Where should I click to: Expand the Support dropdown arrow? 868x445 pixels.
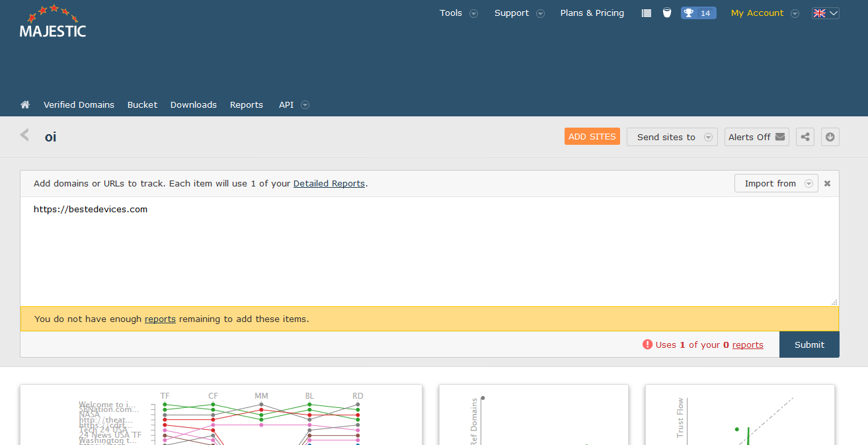[x=540, y=13]
